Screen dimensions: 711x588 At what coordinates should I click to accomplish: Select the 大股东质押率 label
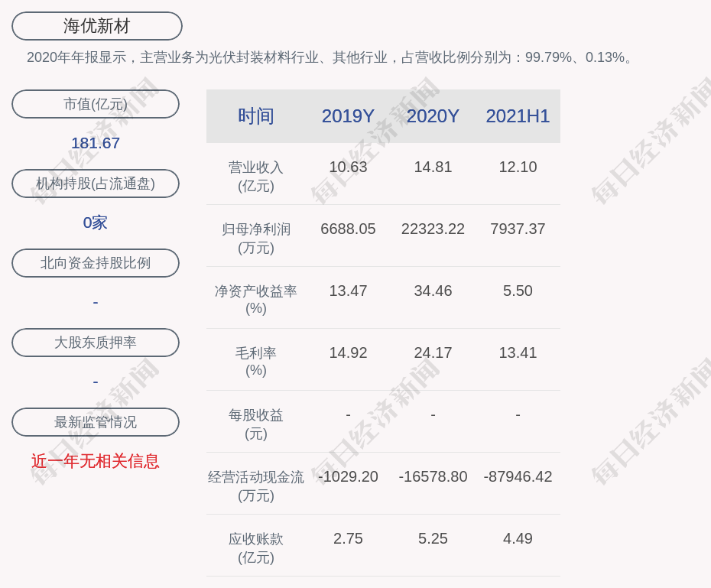96,343
